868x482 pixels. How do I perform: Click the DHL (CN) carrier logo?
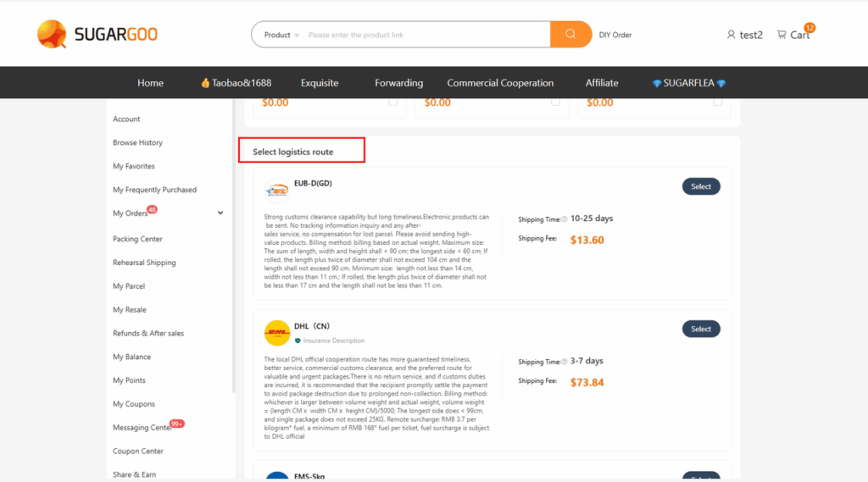point(277,333)
